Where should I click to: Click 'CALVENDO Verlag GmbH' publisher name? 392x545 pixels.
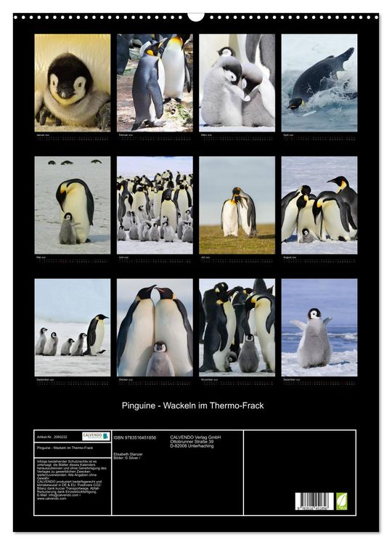pos(195,437)
